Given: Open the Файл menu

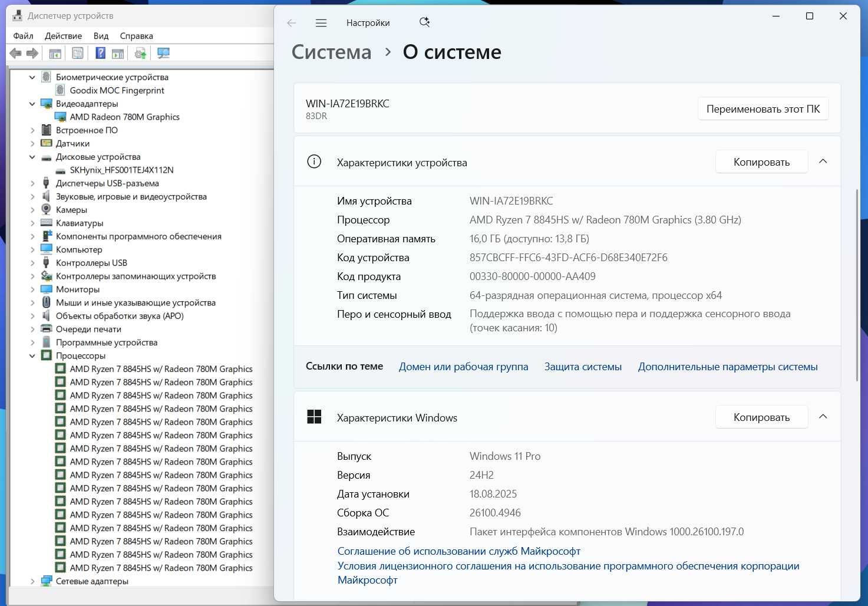Looking at the screenshot, I should coord(23,36).
